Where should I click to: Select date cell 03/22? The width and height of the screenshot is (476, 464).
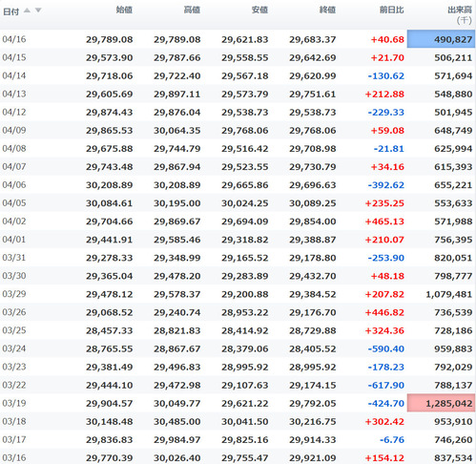(14, 385)
